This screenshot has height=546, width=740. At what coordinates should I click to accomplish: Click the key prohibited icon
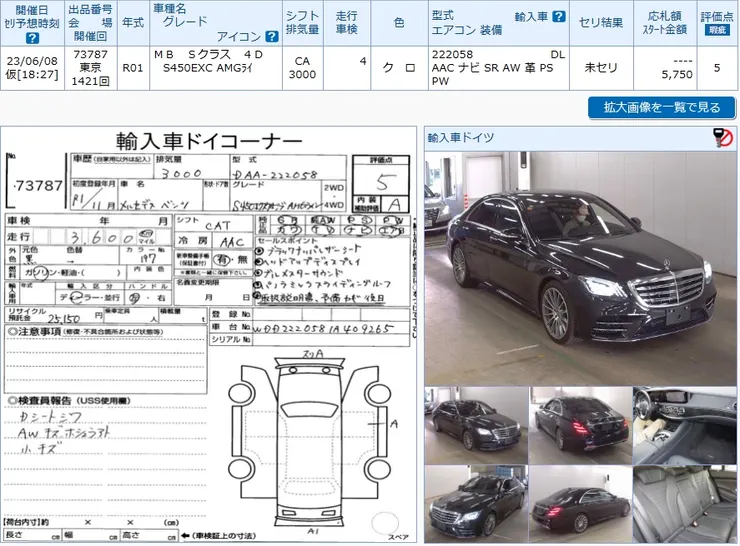pyautogui.click(x=723, y=138)
